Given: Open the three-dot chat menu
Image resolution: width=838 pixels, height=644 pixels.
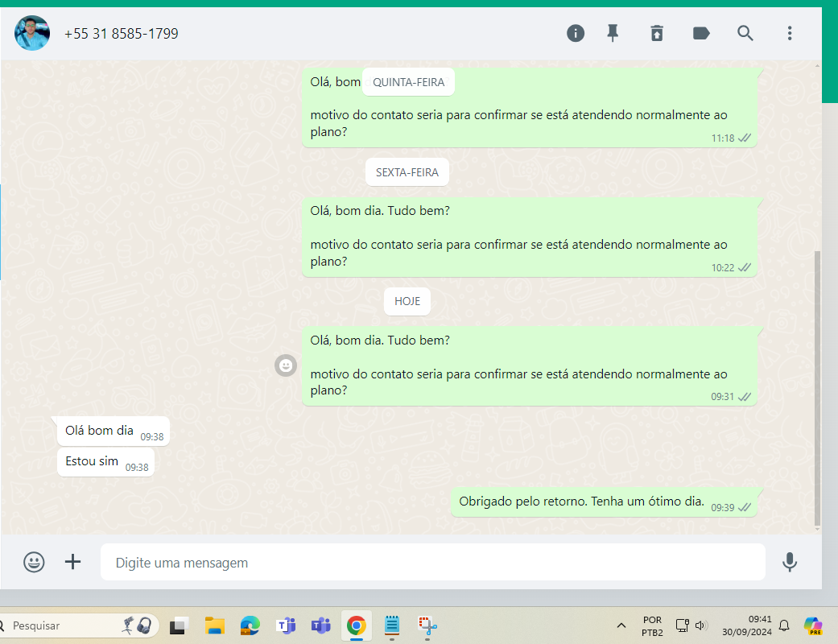Looking at the screenshot, I should pos(790,33).
